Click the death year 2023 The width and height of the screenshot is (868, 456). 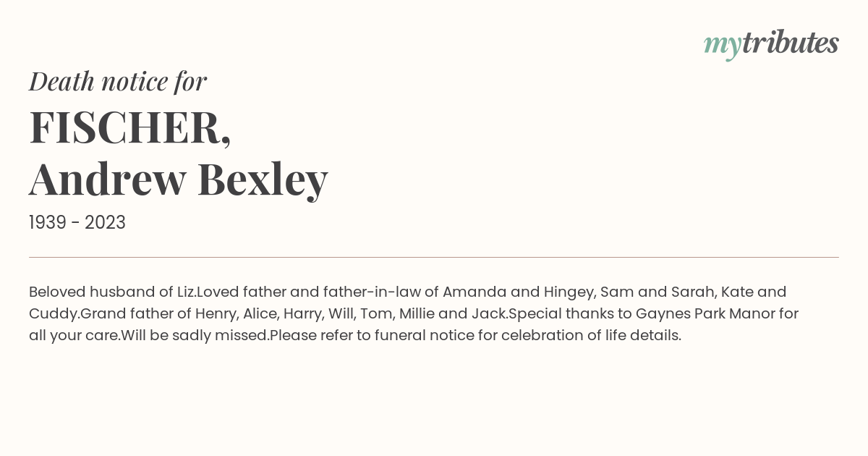click(x=105, y=223)
